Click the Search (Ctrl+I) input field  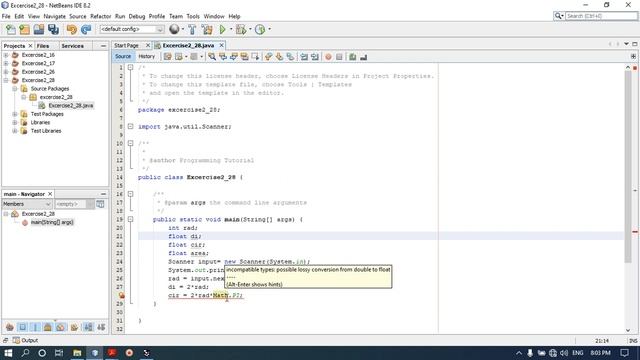tap(601, 16)
